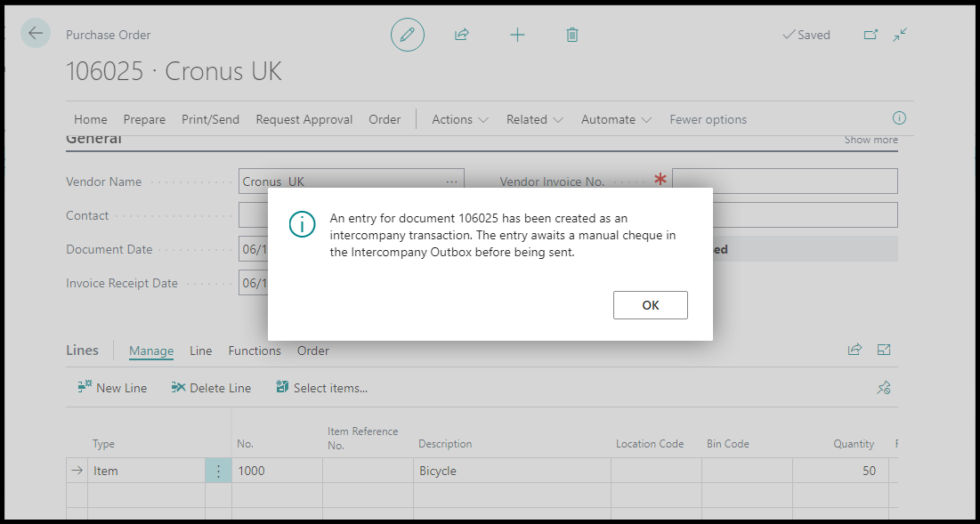
Task: Click the back arrow button
Action: (36, 33)
